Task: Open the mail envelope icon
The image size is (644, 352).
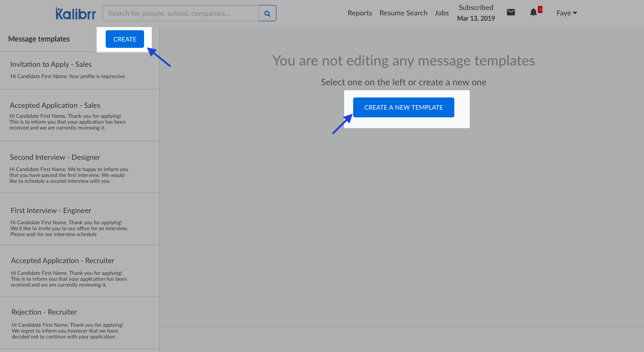Action: point(511,12)
